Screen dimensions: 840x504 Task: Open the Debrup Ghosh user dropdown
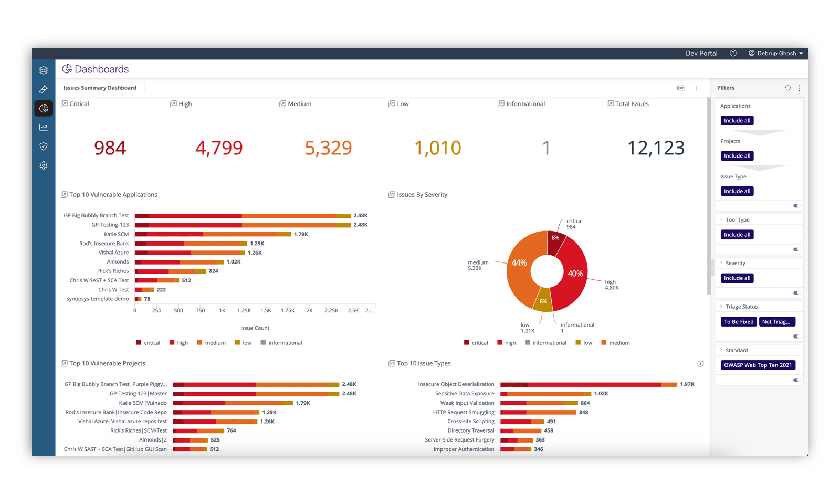(x=776, y=53)
